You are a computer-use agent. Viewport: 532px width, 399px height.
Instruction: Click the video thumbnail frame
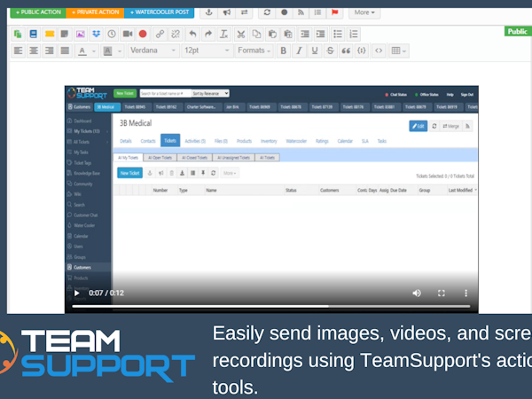(x=271, y=199)
